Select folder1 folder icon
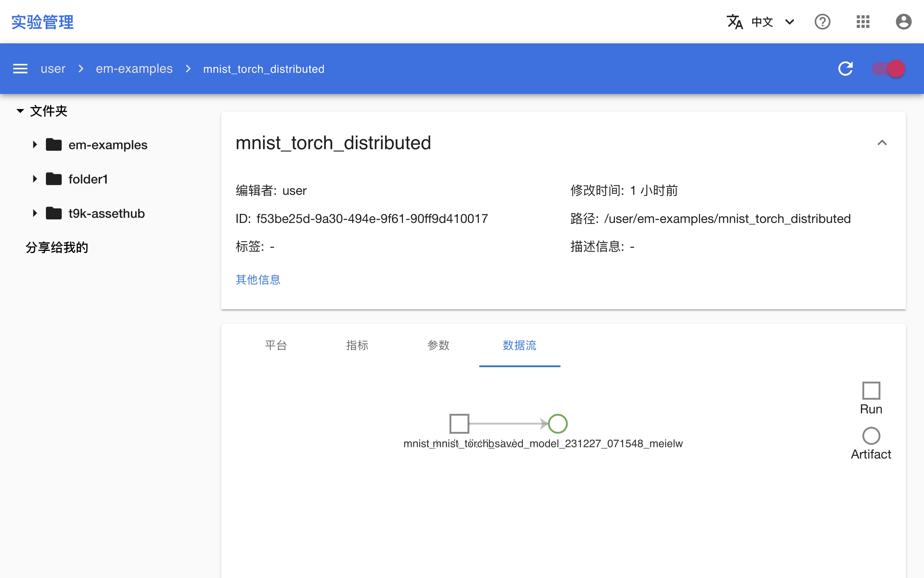The image size is (924, 578). pos(54,179)
